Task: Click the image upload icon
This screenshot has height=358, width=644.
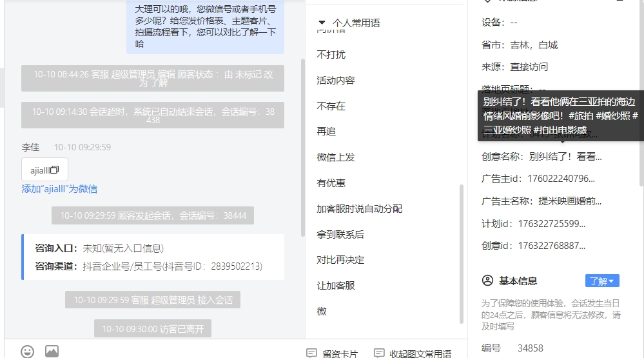Action: click(x=52, y=352)
